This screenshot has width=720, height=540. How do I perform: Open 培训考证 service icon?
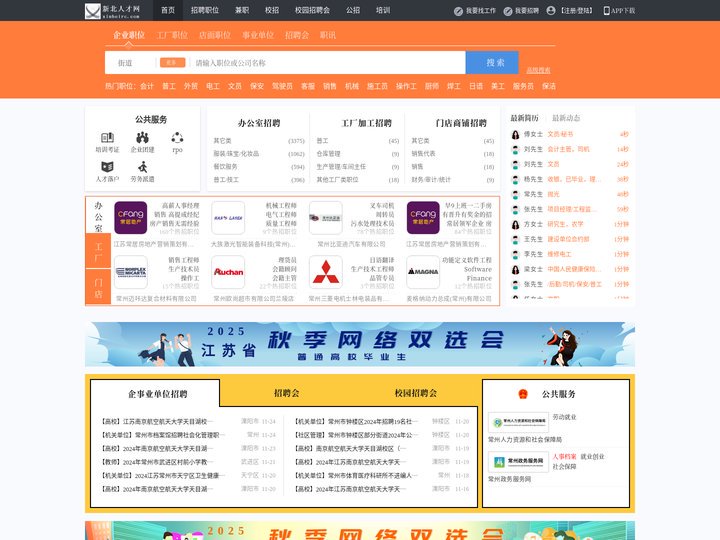click(107, 137)
